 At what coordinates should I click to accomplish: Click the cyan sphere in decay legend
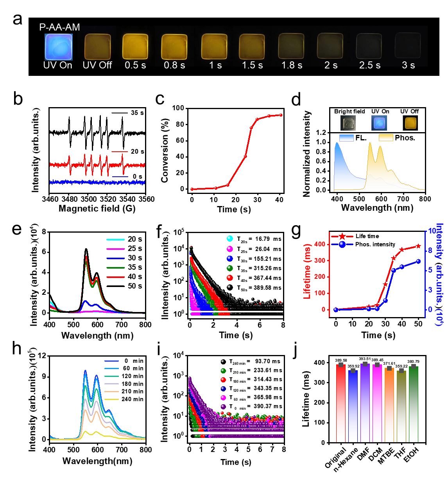230,238
